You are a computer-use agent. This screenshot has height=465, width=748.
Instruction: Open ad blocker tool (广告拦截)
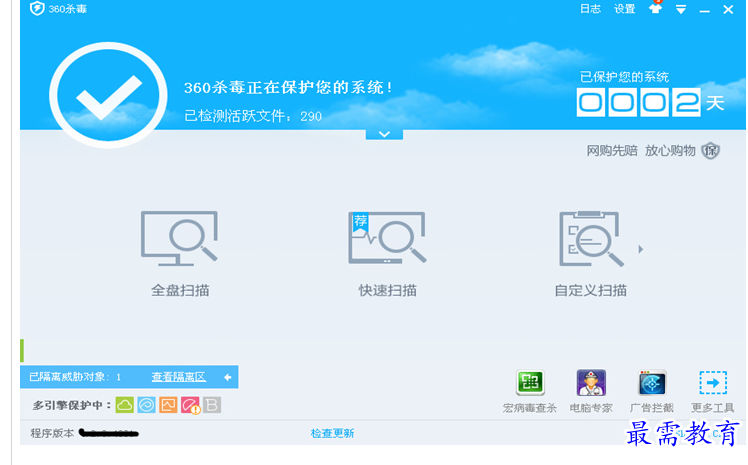[x=652, y=391]
